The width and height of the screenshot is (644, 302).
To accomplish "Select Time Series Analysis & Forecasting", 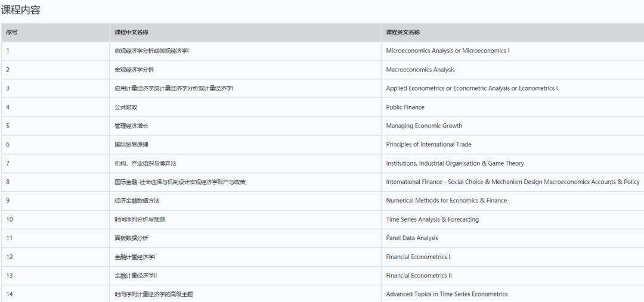I will coord(432,219).
